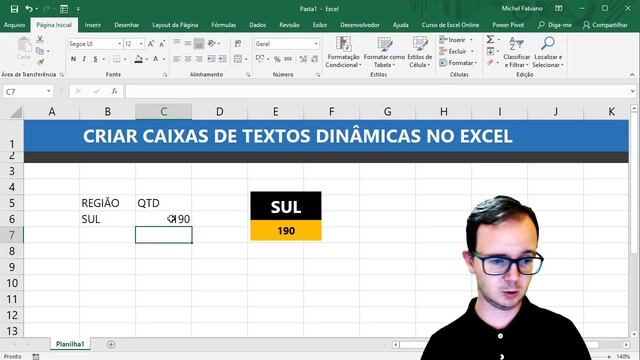Toggle italic (I) formatting

(84, 59)
